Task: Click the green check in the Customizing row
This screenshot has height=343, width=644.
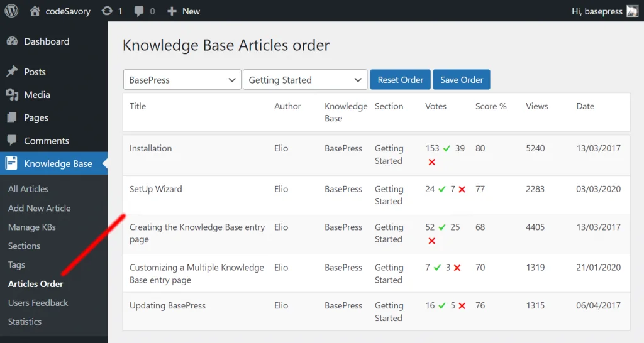Action: [x=437, y=268]
